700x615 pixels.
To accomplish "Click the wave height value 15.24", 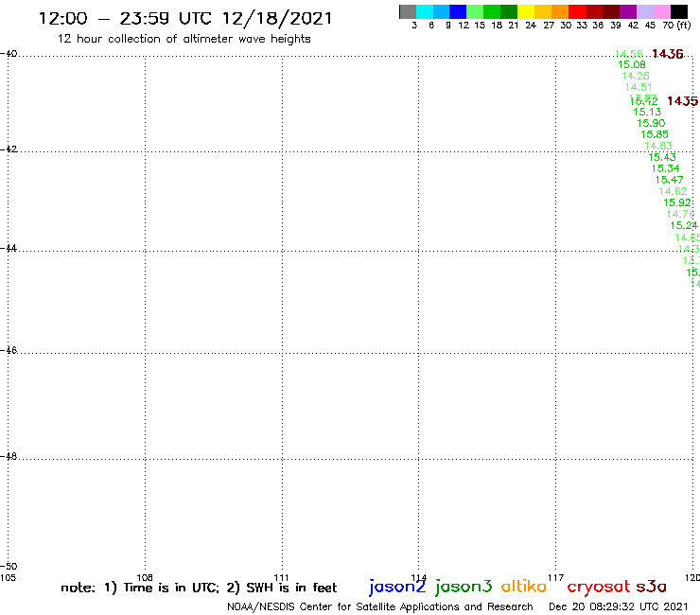I will [x=684, y=225].
